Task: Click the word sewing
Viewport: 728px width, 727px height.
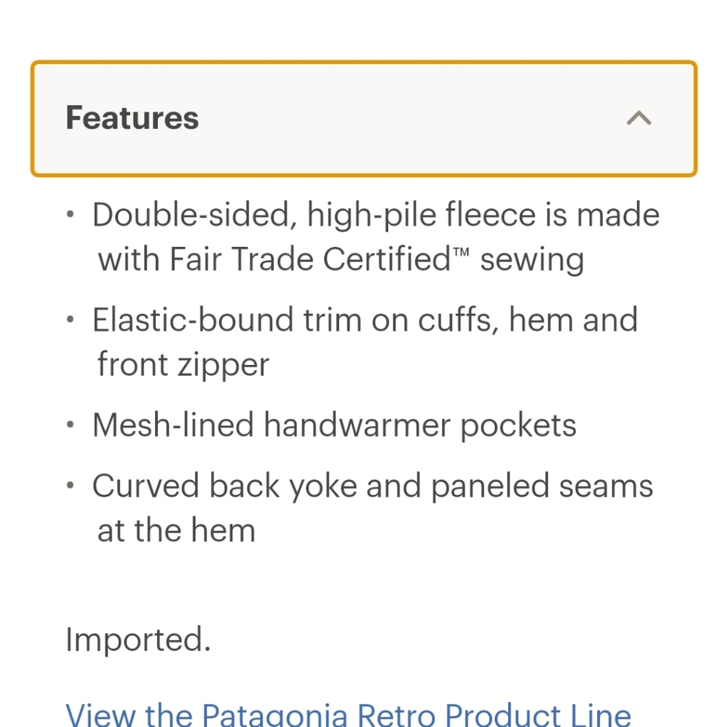Action: (x=532, y=260)
